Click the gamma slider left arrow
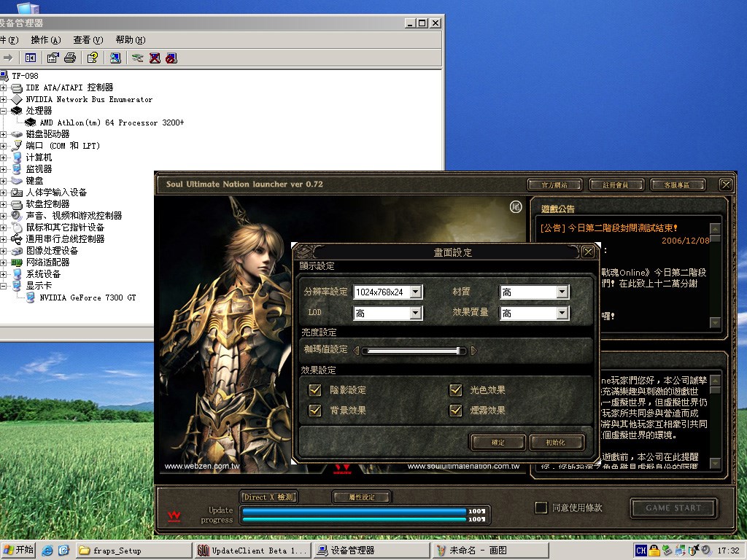Image resolution: width=747 pixels, height=560 pixels. (x=356, y=351)
